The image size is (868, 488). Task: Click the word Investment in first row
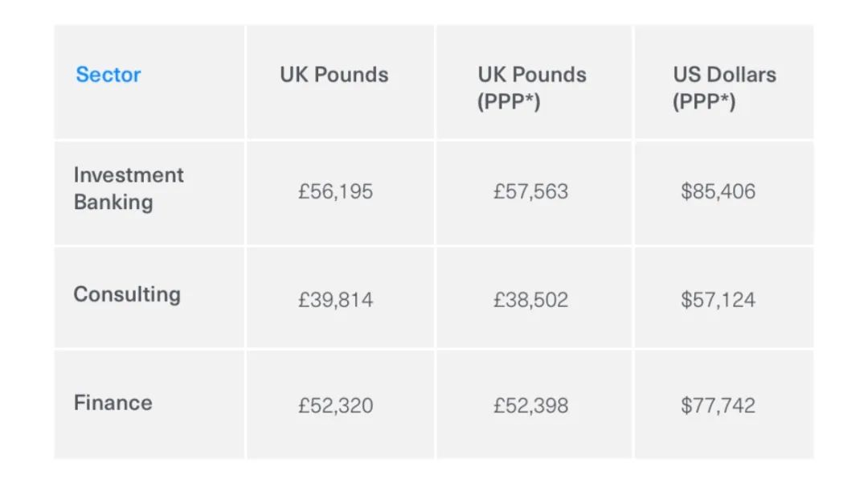pyautogui.click(x=129, y=175)
